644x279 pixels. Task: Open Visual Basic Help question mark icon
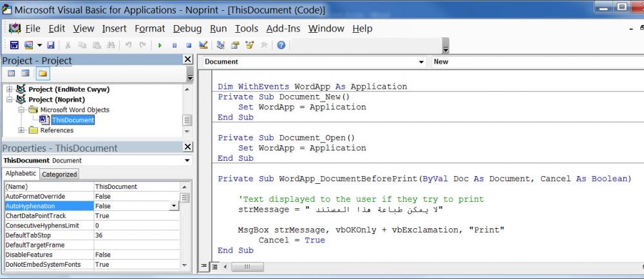click(281, 45)
